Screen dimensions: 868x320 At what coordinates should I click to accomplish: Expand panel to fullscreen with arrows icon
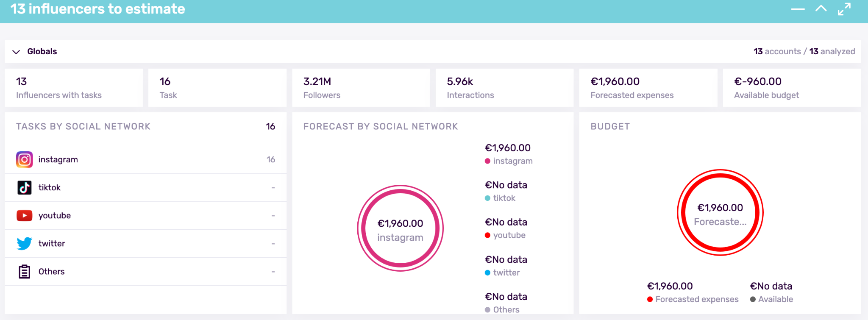coord(844,9)
